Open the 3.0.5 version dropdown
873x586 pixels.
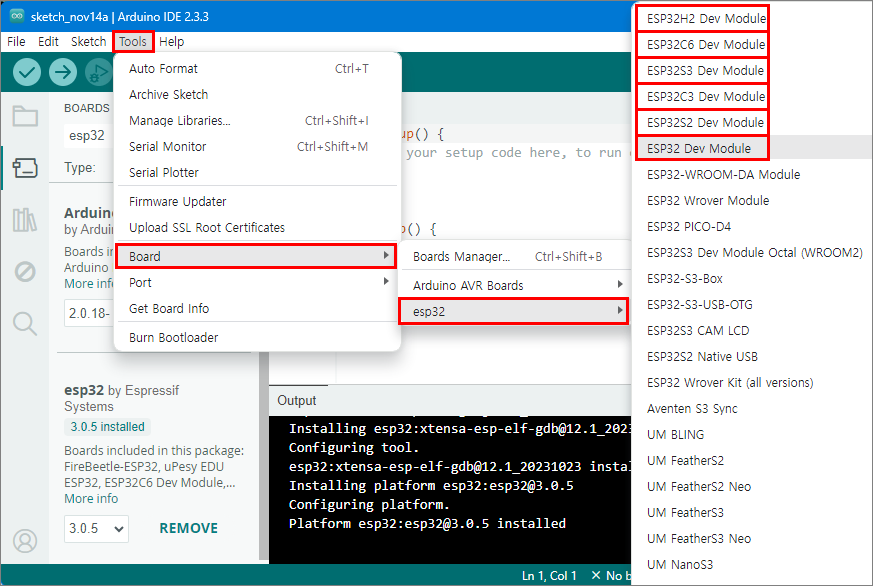pyautogui.click(x=96, y=528)
